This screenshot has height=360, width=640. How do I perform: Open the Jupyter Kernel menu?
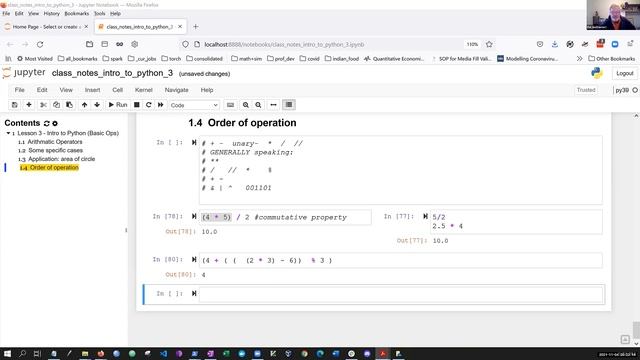coord(144,90)
